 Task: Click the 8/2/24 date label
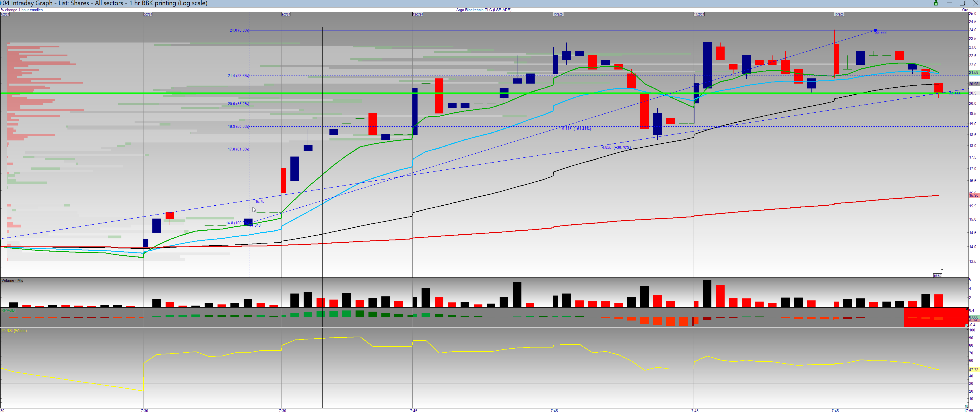point(148,14)
